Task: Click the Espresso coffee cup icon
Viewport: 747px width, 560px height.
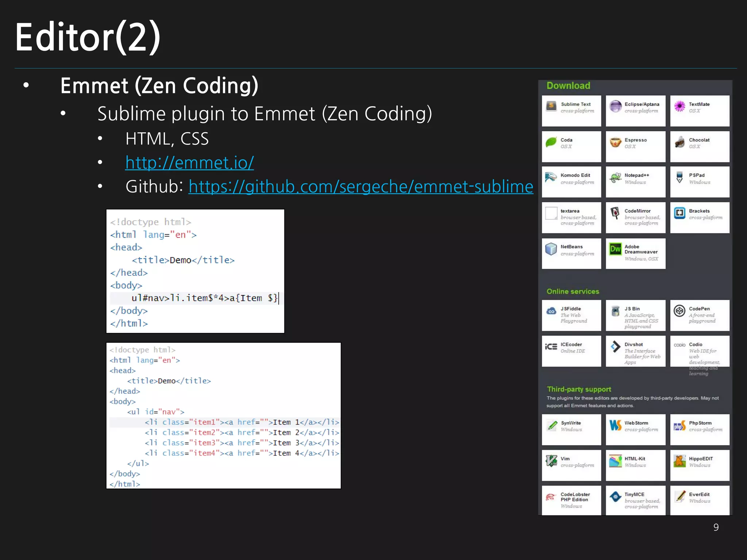Action: pyautogui.click(x=615, y=142)
